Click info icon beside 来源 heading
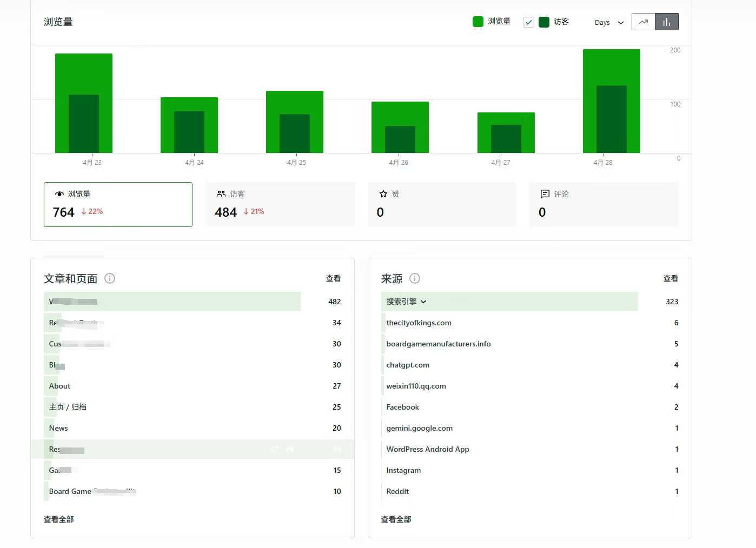 click(415, 278)
